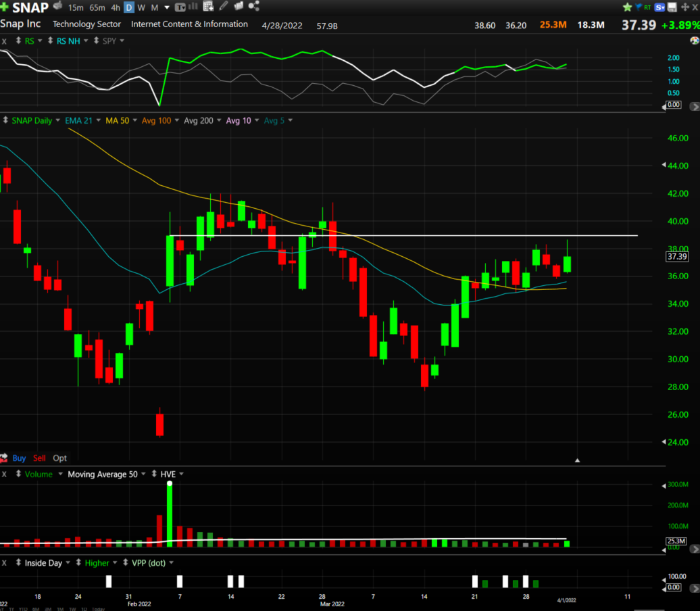
Task: Expand RS pane scale arrow button
Action: pos(694,106)
